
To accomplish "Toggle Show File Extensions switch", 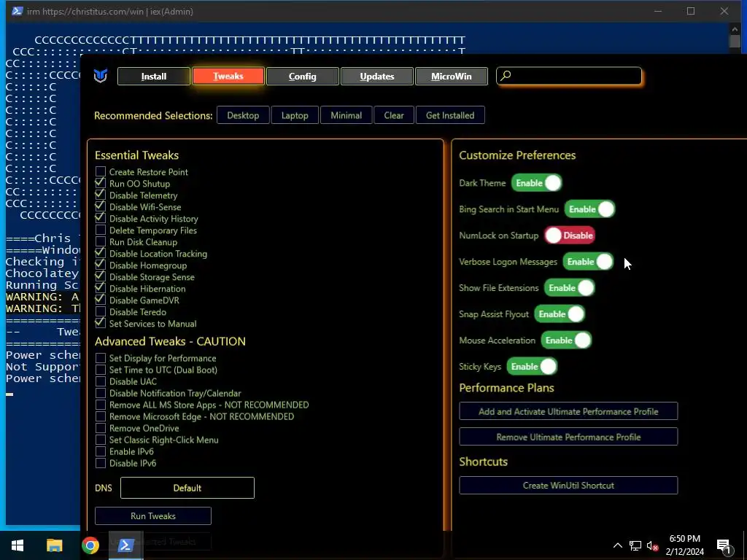I will [x=570, y=287].
